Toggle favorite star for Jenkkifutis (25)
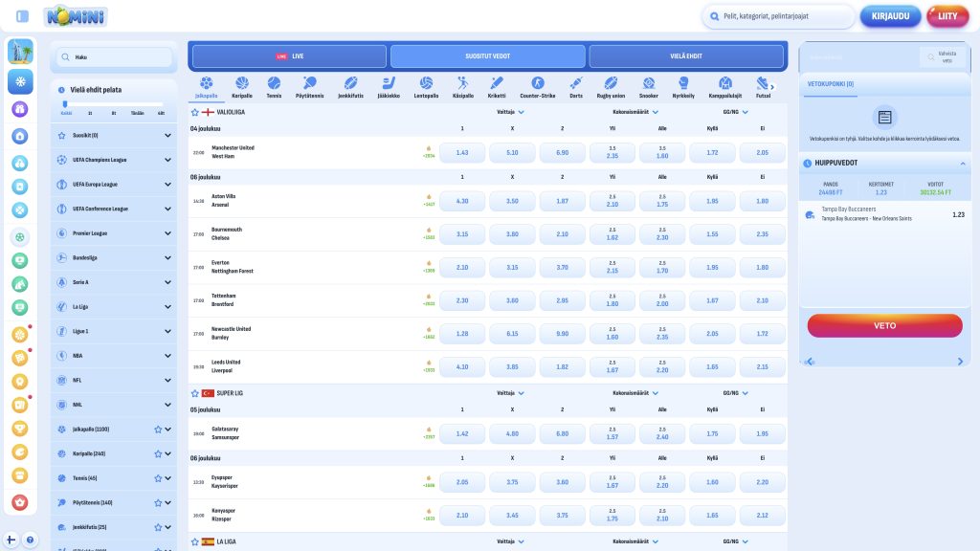This screenshot has width=980, height=551. 158,527
